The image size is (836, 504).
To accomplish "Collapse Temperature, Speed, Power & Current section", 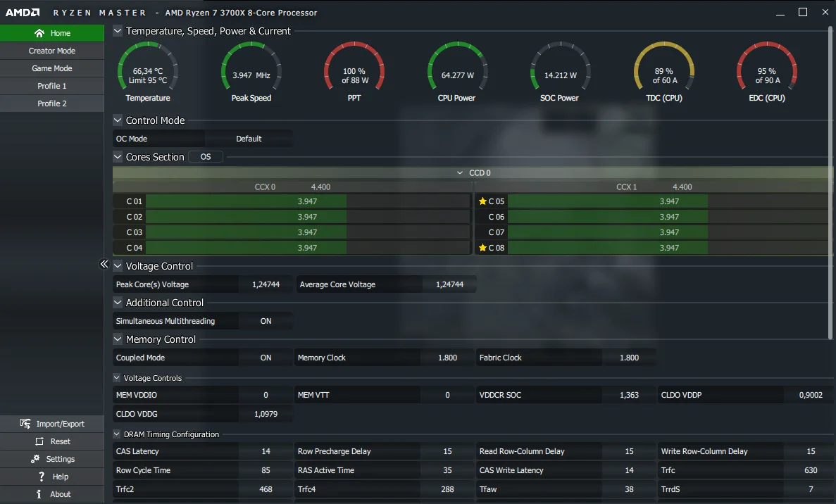I will click(x=118, y=31).
